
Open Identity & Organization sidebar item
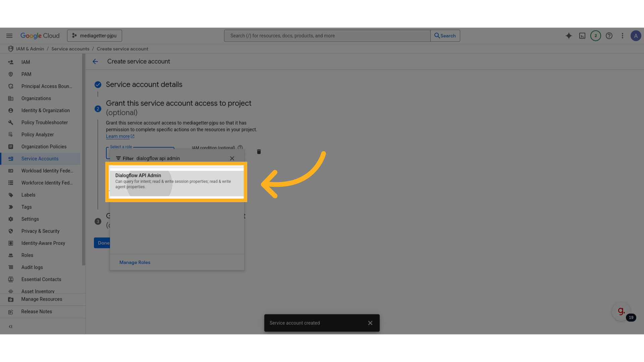[x=40, y=110]
